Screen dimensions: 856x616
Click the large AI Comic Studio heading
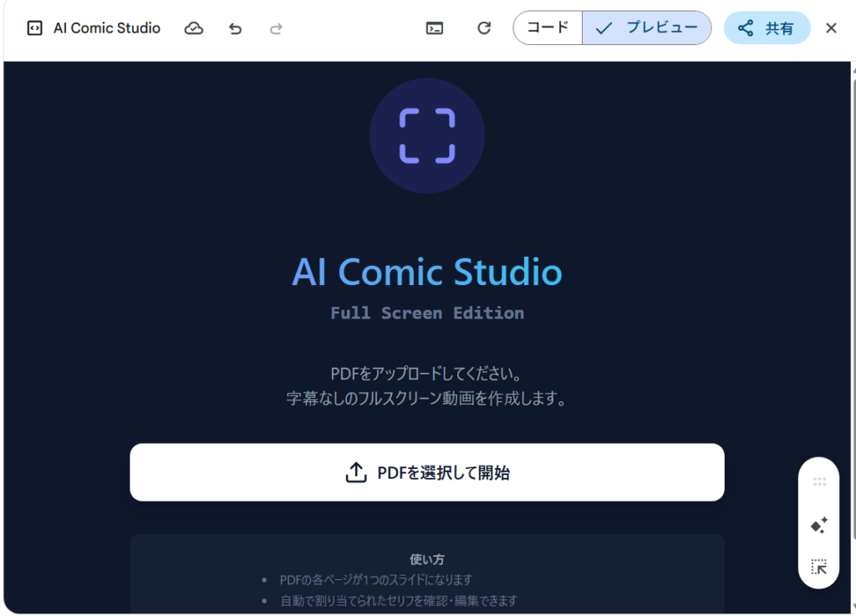click(x=427, y=272)
